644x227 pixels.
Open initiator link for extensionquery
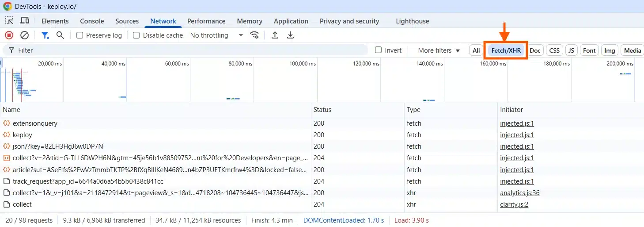(517, 123)
